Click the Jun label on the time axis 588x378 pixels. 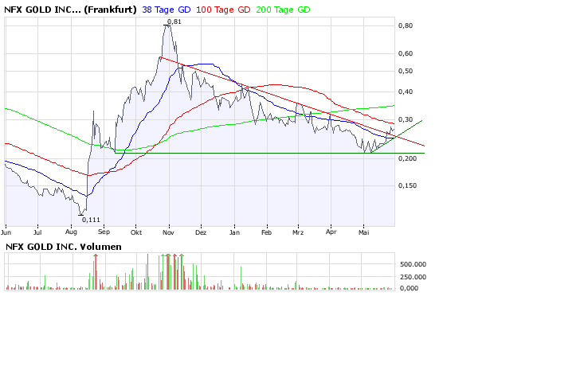[x=6, y=233]
